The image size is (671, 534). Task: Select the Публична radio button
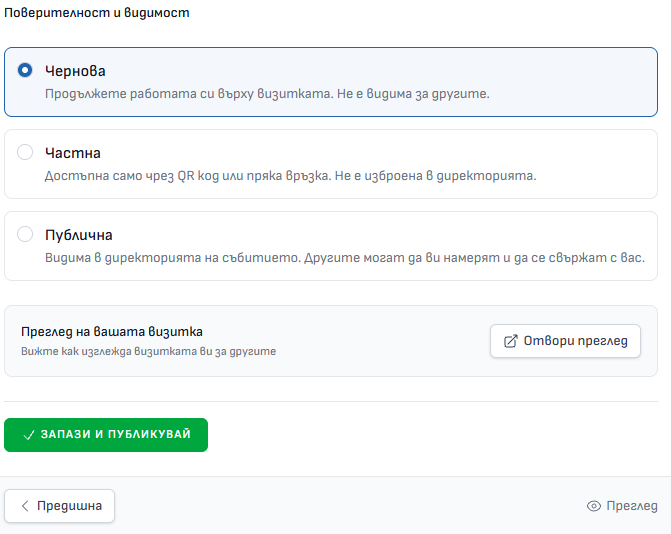tap(25, 234)
